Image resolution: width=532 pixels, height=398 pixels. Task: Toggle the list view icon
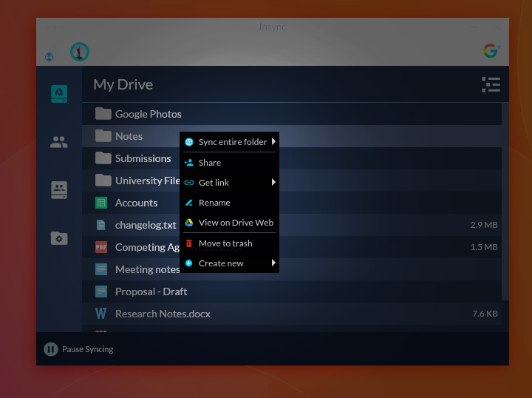491,84
